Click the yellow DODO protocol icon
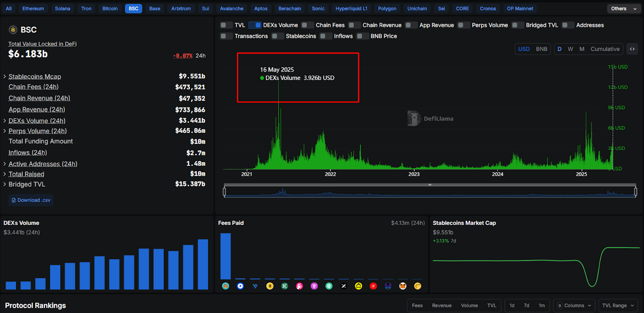The height and width of the screenshot is (313, 644). click(359, 286)
